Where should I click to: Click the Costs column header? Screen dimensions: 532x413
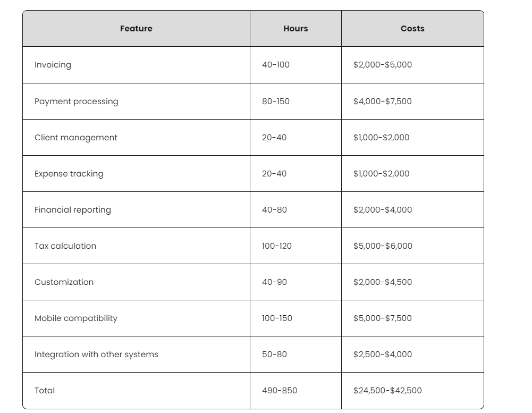click(412, 29)
